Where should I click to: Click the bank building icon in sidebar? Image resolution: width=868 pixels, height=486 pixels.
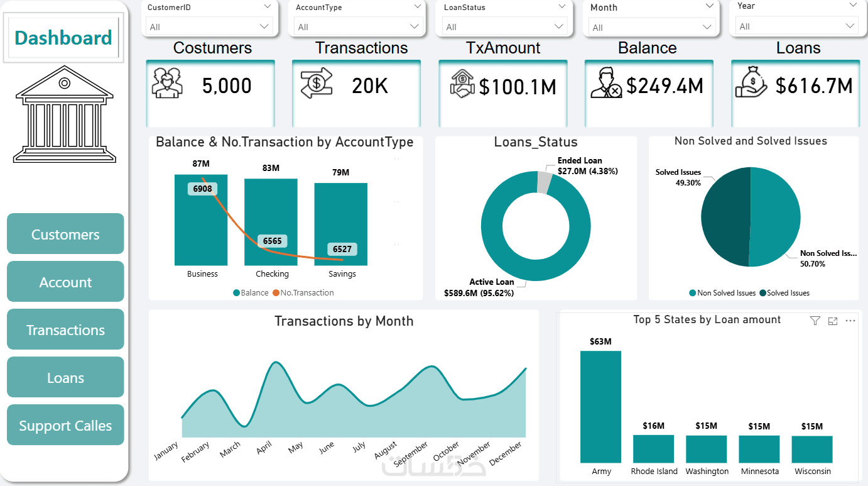65,118
